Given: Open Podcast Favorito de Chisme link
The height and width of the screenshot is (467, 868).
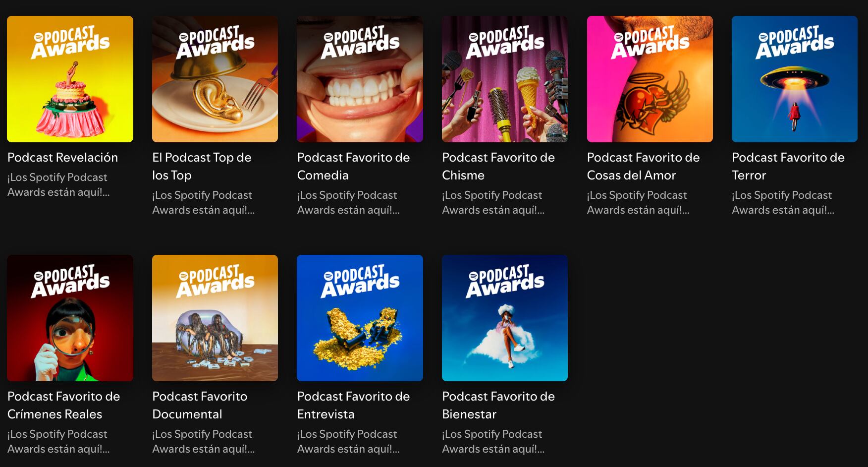Looking at the screenshot, I should tap(498, 166).
